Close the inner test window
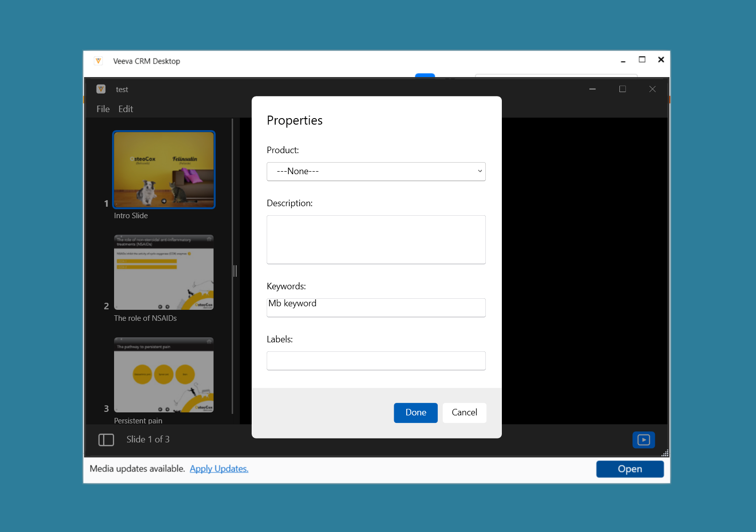 coord(652,89)
